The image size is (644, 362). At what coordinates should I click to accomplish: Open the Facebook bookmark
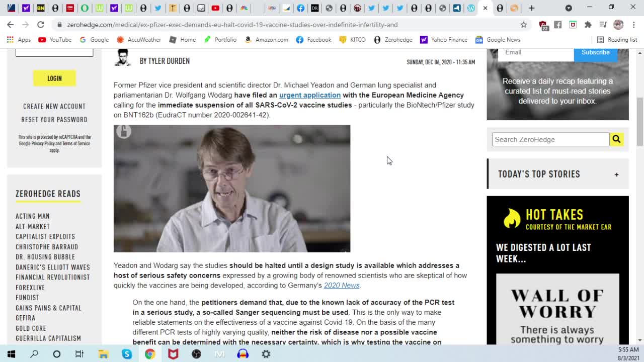tap(313, 40)
